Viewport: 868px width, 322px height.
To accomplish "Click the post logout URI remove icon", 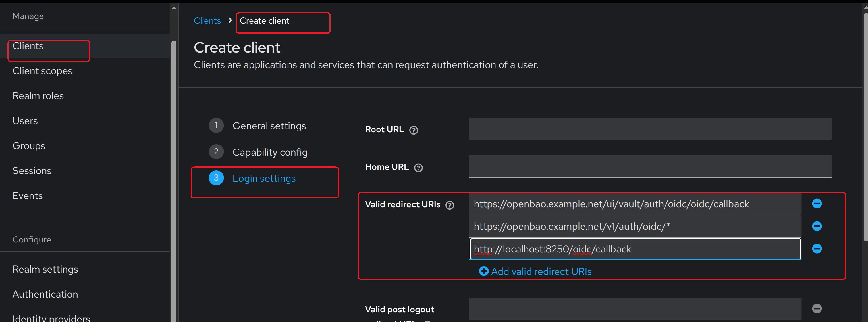I will [817, 309].
